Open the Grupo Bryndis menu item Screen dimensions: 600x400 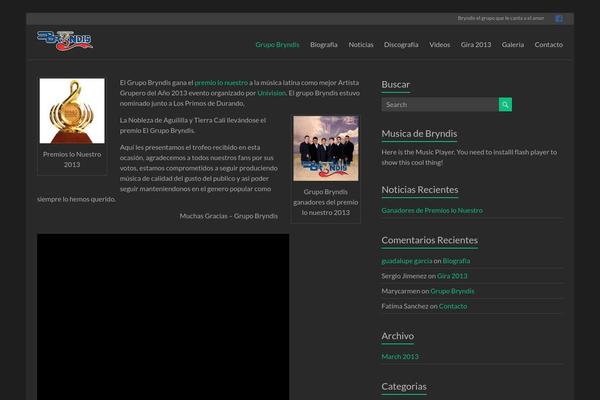(277, 44)
